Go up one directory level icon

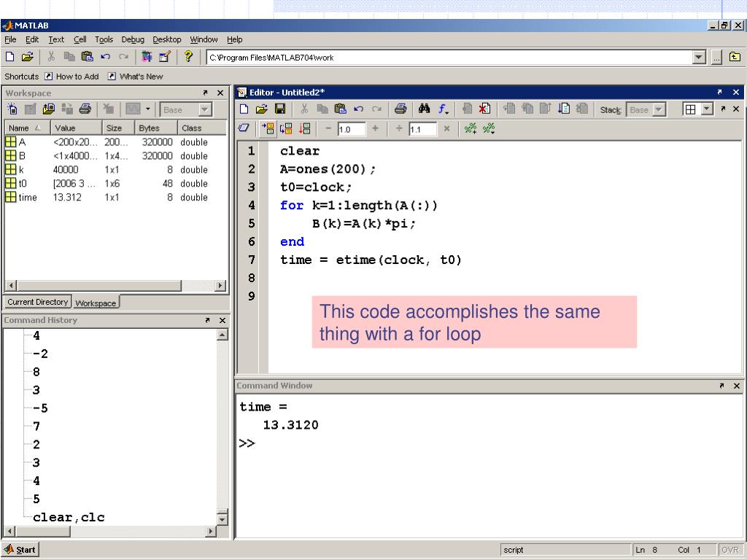(735, 57)
